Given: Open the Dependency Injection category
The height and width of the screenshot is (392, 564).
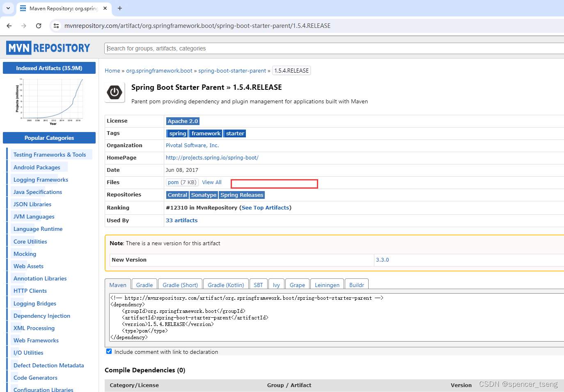Looking at the screenshot, I should point(42,316).
